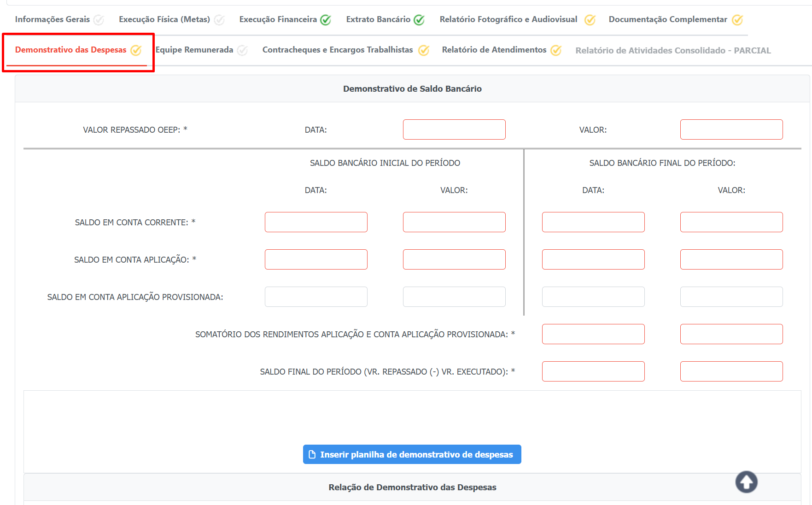Click green check icon beside Execução Financeira
The image size is (812, 505).
pos(326,20)
